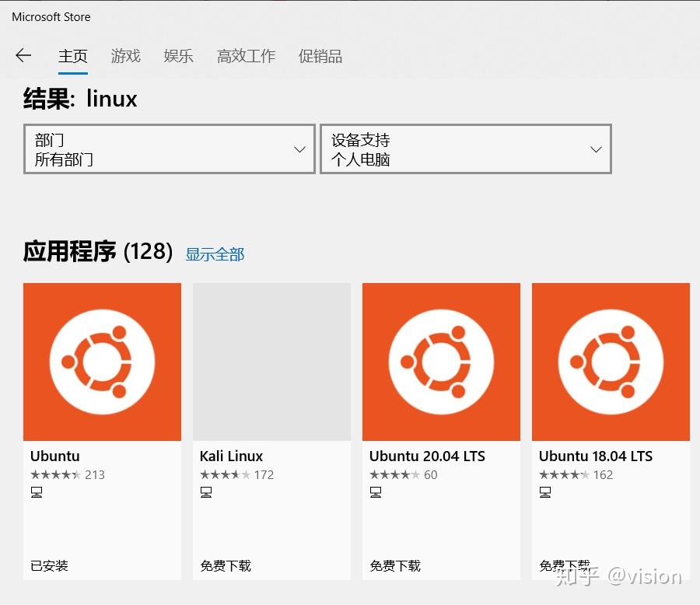This screenshot has width=700, height=605.
Task: Switch to the 主页 home tab
Action: click(x=73, y=56)
